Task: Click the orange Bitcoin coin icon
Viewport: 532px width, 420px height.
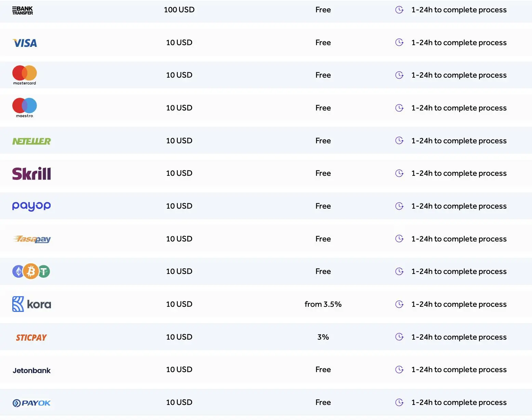Action: [x=31, y=272]
